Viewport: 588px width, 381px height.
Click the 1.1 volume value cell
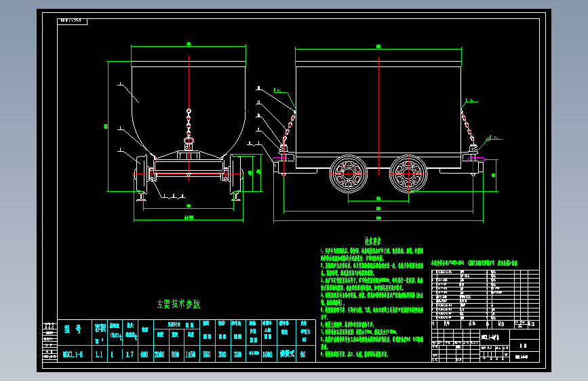pos(99,354)
